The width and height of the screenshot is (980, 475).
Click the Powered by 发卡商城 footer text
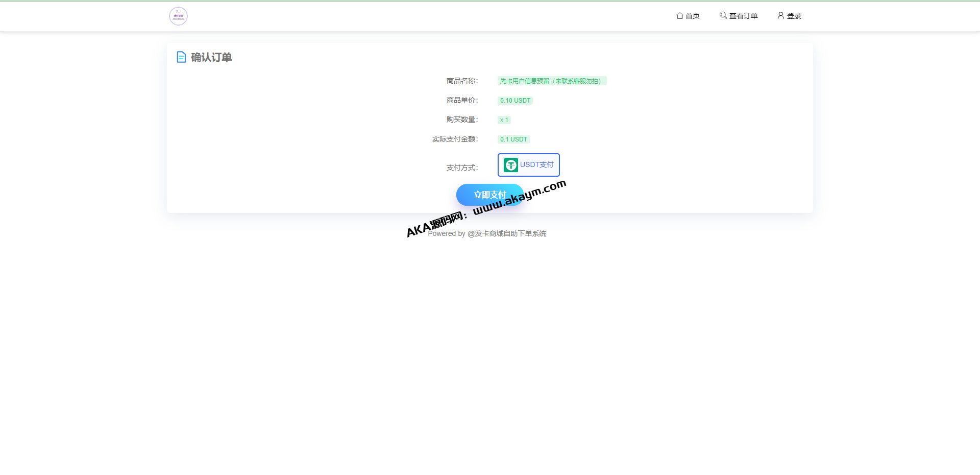pyautogui.click(x=487, y=234)
